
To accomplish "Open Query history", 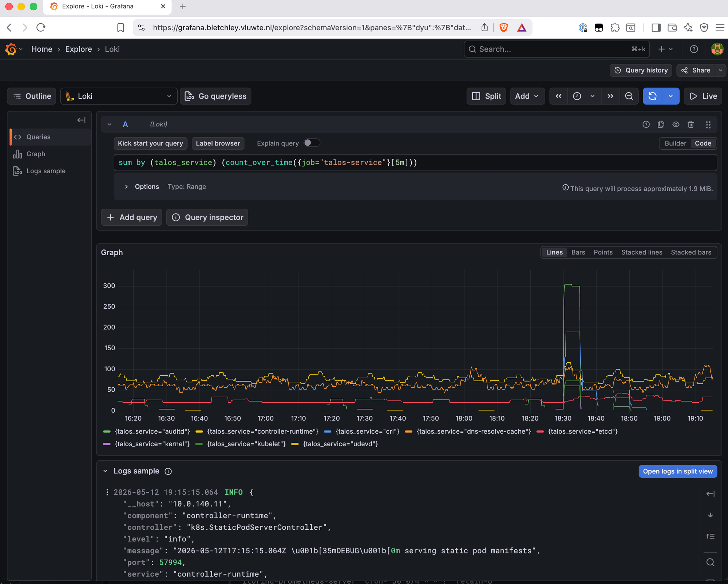I will click(x=641, y=70).
